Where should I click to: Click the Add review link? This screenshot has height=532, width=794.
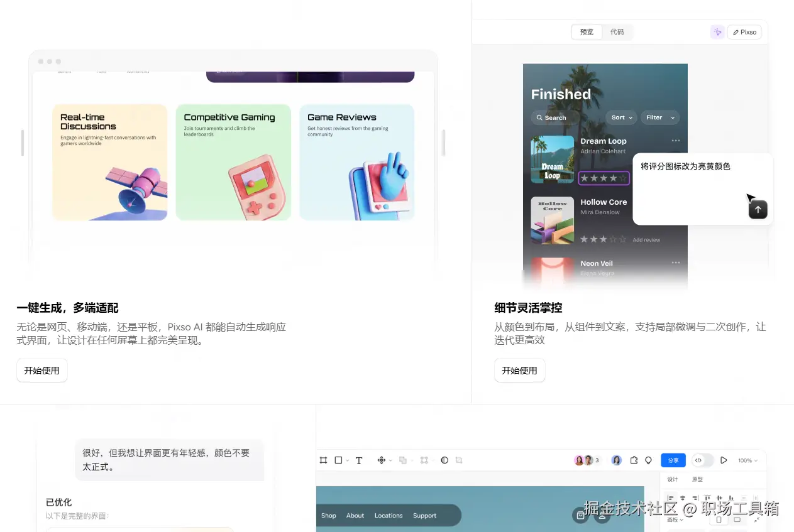point(646,240)
